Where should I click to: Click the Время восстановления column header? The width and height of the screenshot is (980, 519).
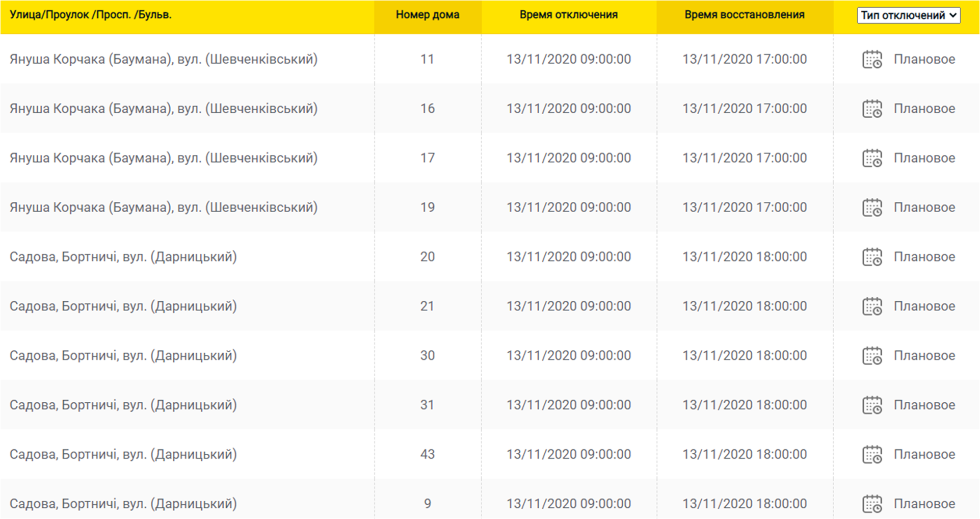(744, 15)
